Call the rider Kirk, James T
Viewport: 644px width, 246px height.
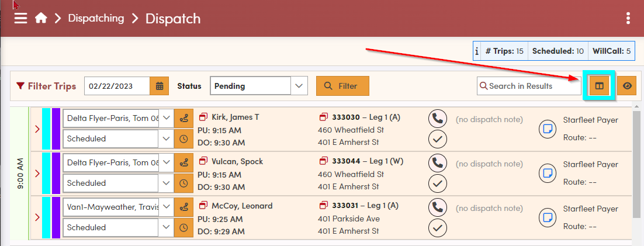click(437, 119)
